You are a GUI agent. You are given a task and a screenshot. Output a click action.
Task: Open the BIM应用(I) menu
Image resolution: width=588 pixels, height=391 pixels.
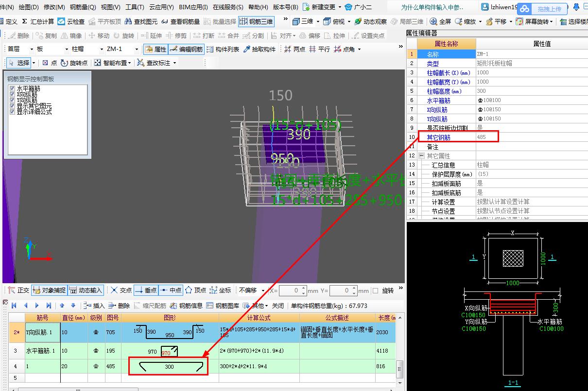pos(193,7)
